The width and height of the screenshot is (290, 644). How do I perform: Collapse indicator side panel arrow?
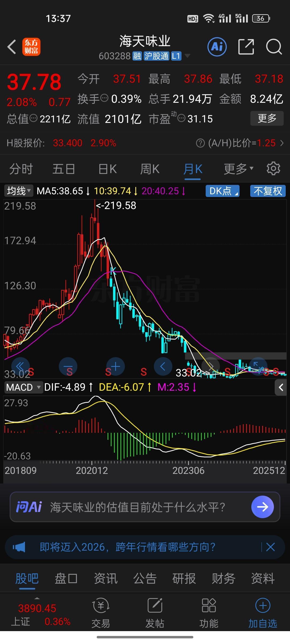coord(281,387)
